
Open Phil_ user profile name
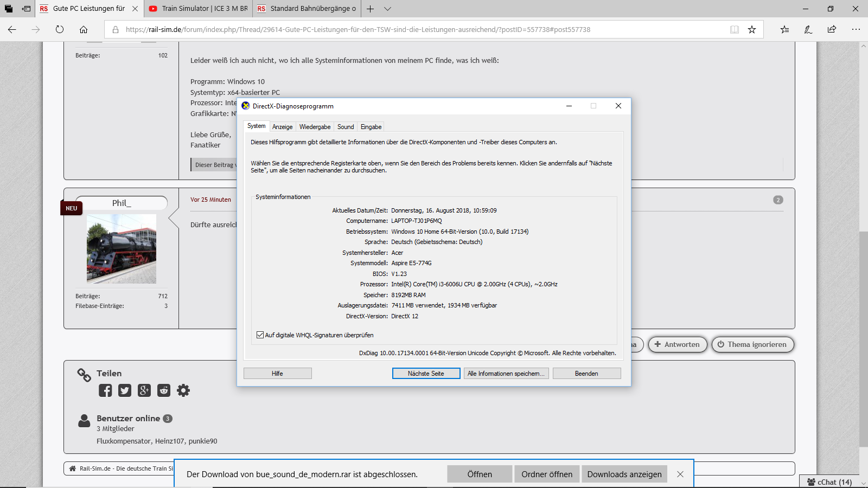pos(122,203)
